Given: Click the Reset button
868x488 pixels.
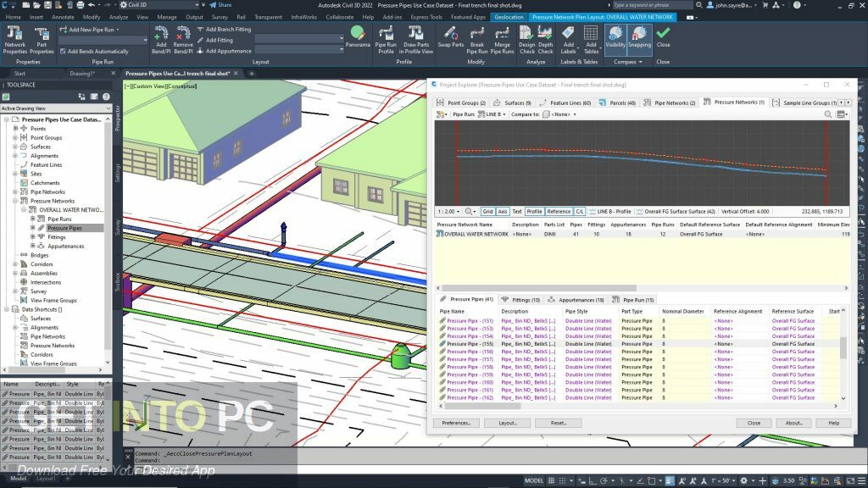Looking at the screenshot, I should pos(558,423).
